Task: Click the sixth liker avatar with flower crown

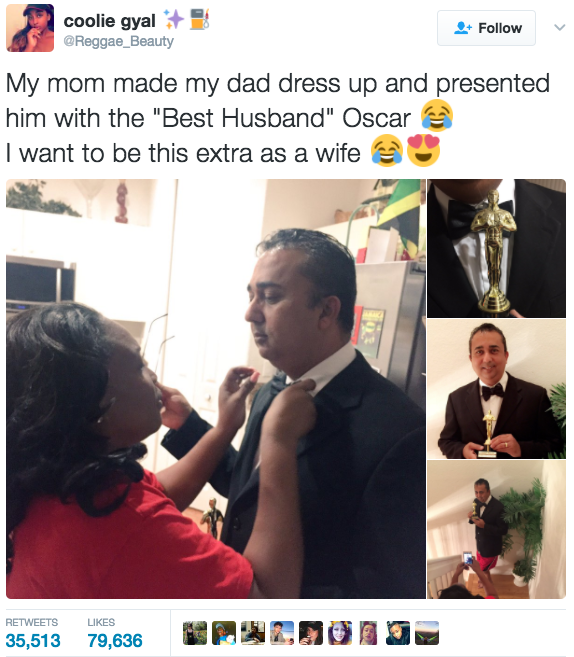Action: (340, 633)
